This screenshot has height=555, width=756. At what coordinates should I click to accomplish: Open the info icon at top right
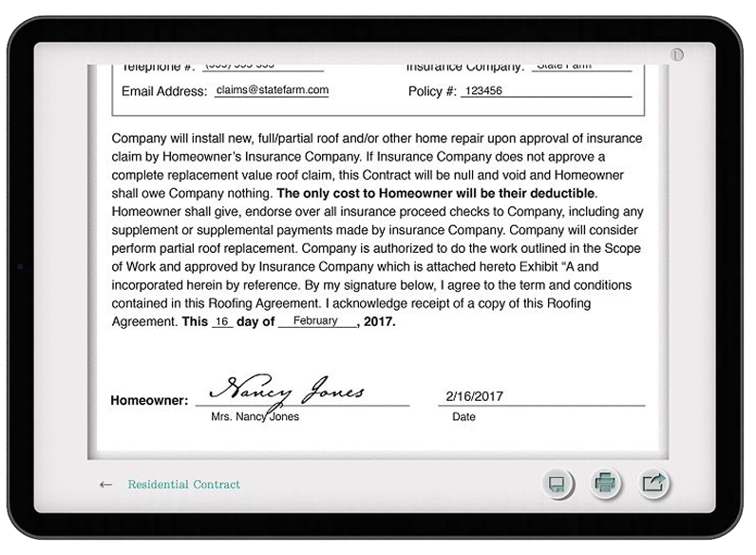pos(676,55)
